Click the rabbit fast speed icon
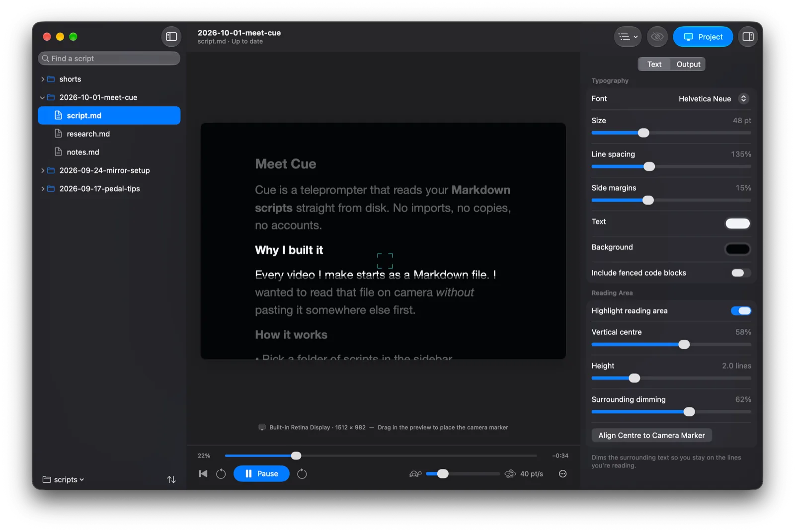This screenshot has height=532, width=795. [510, 474]
